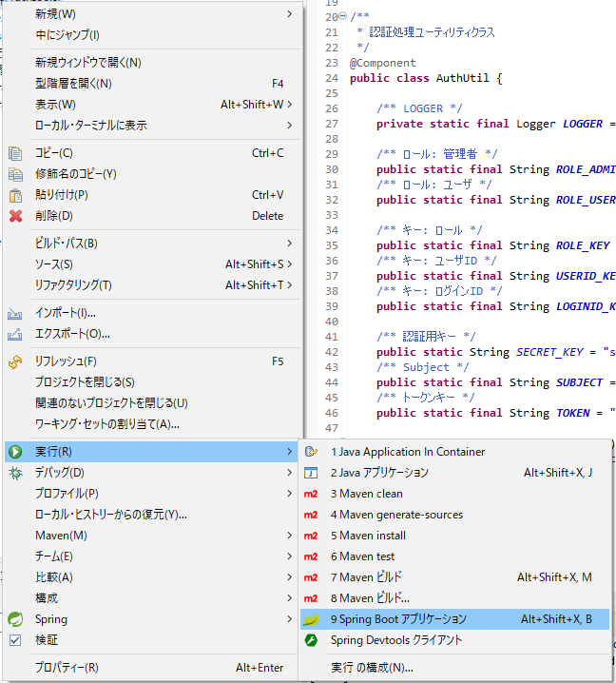Click the Export icon

coord(15,334)
